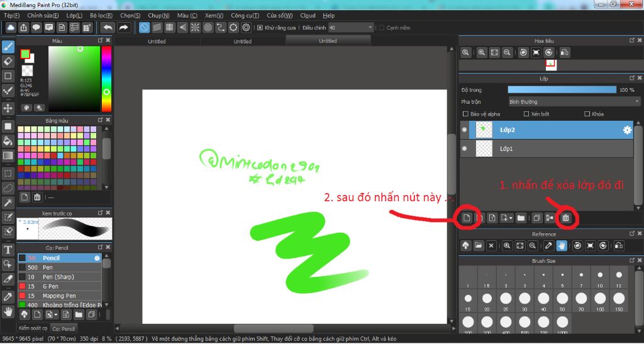Zoom in on the Navigator panel
The height and width of the screenshot is (344, 644).
[x=481, y=53]
